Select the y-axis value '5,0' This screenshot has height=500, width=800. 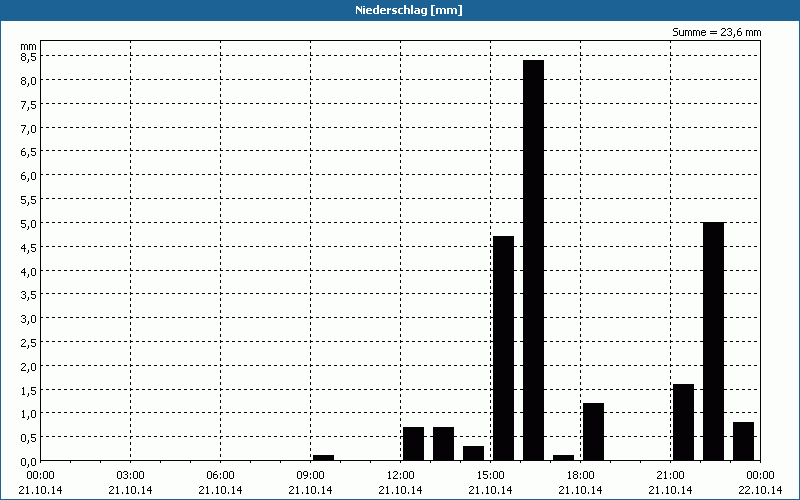(x=28, y=223)
